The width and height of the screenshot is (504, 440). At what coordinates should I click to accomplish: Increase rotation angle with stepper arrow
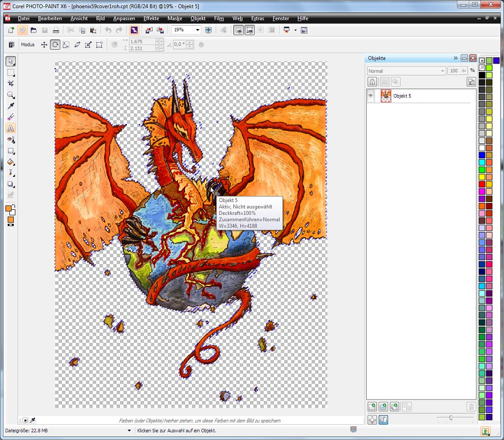tap(190, 42)
